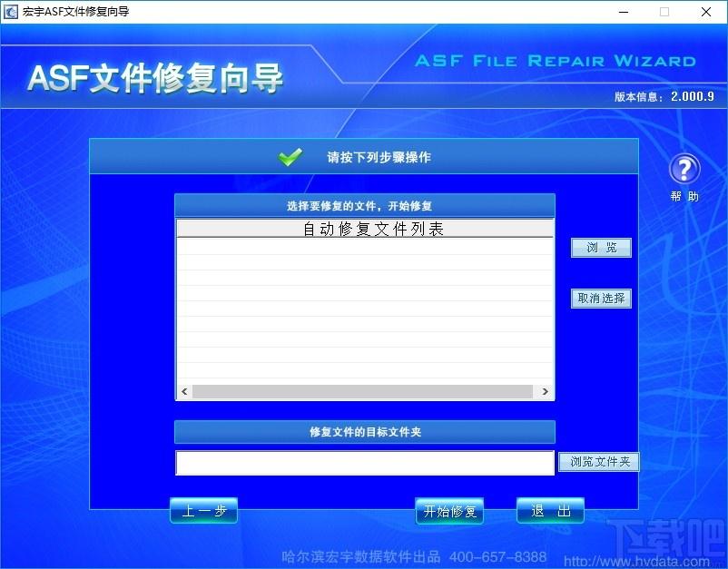Click the version info text 2.000.9
728x569 pixels.
point(692,96)
